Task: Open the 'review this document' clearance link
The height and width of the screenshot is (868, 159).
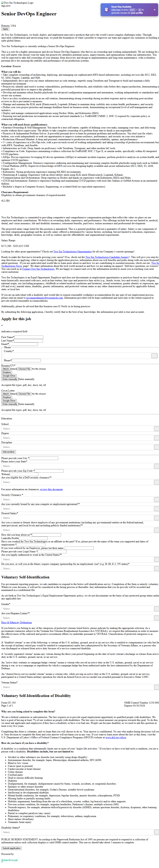Action: [51, 489]
